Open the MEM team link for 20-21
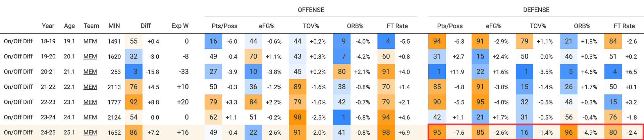This screenshot has height=140, width=644. [x=90, y=72]
